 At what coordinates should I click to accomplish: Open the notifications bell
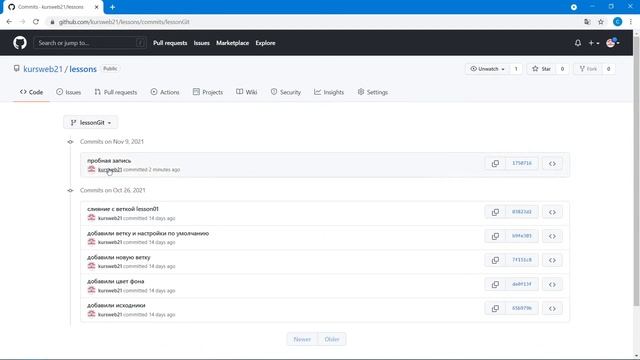pyautogui.click(x=578, y=42)
